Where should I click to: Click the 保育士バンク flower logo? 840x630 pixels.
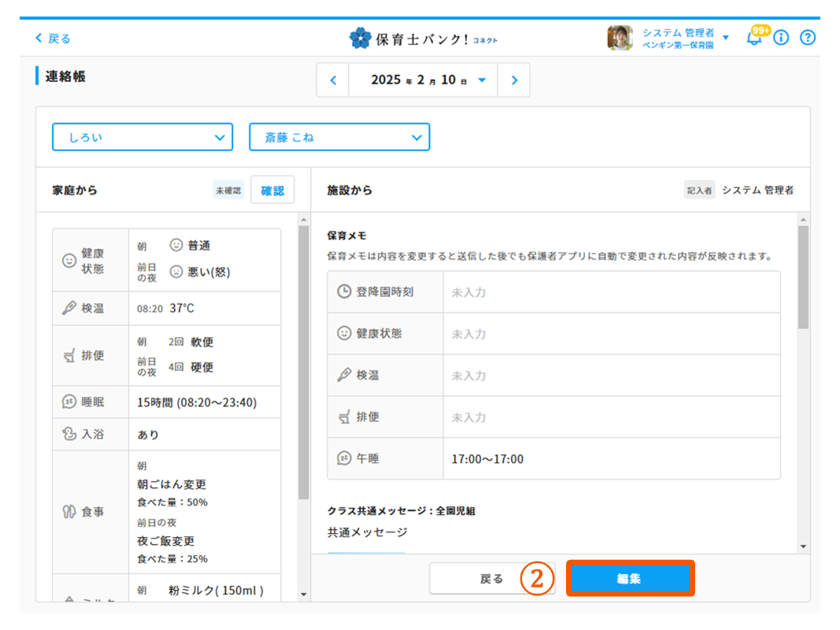pyautogui.click(x=361, y=38)
